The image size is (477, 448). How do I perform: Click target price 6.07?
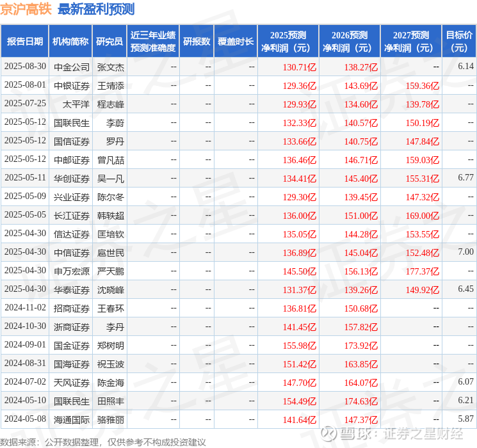point(465,381)
